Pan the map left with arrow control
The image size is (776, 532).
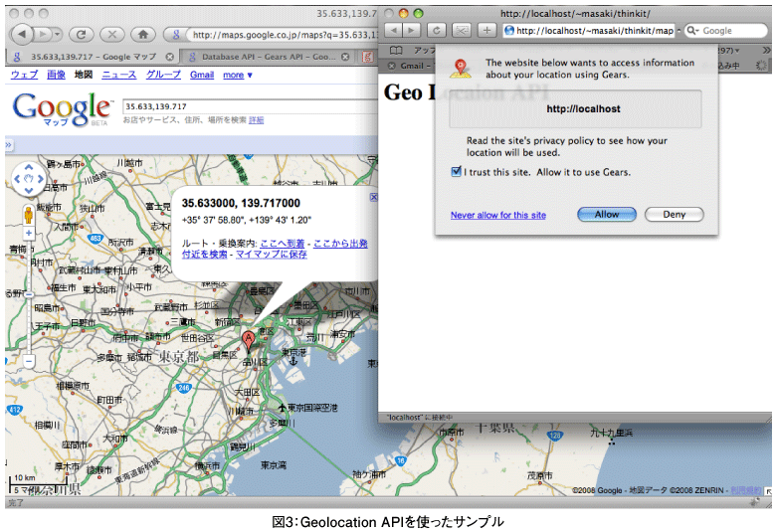pos(17,179)
